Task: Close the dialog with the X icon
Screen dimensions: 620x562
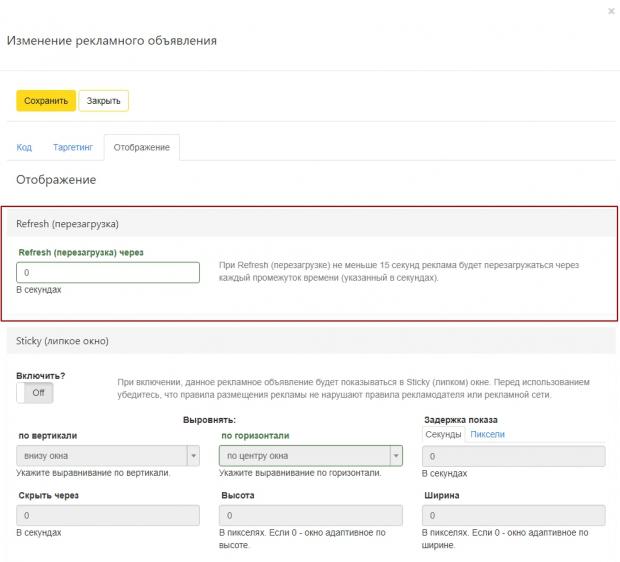Action: tap(611, 11)
